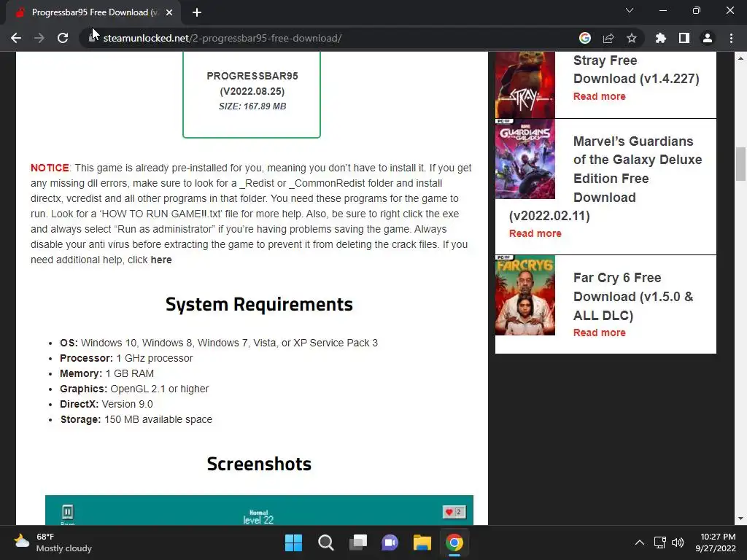Open network settings in system tray
The image size is (747, 560).
659,542
